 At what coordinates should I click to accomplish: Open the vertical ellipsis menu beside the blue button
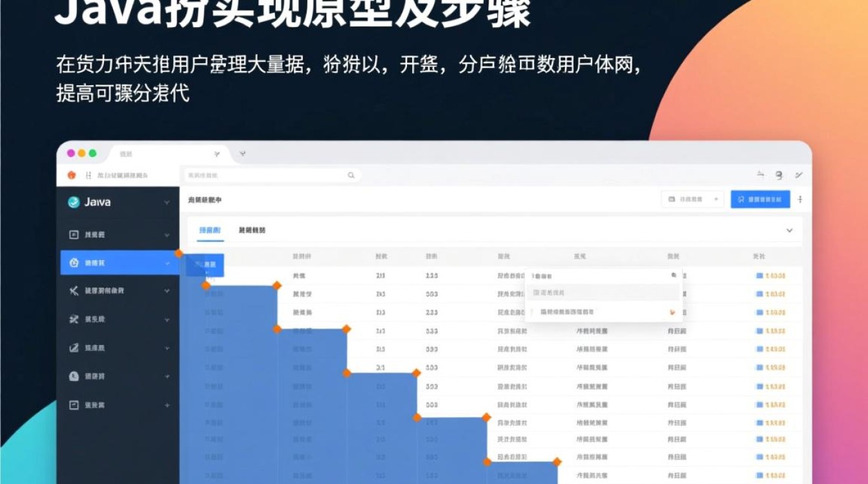pyautogui.click(x=801, y=199)
